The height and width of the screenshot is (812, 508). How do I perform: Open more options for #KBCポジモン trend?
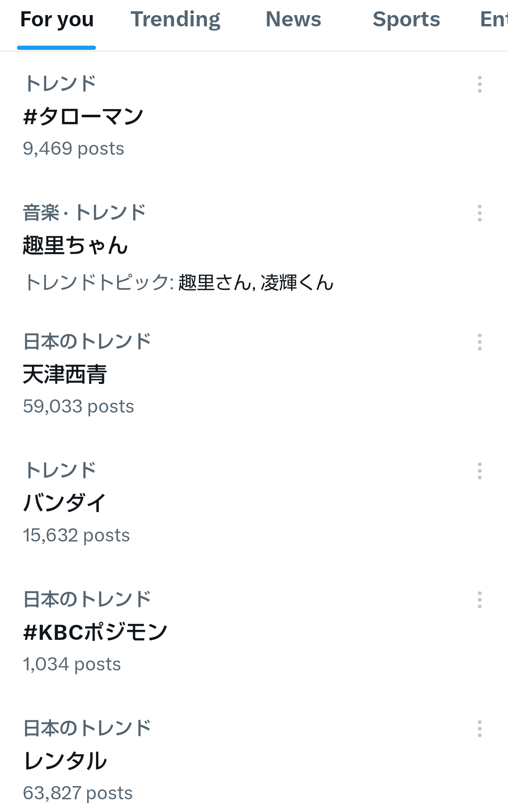(479, 600)
